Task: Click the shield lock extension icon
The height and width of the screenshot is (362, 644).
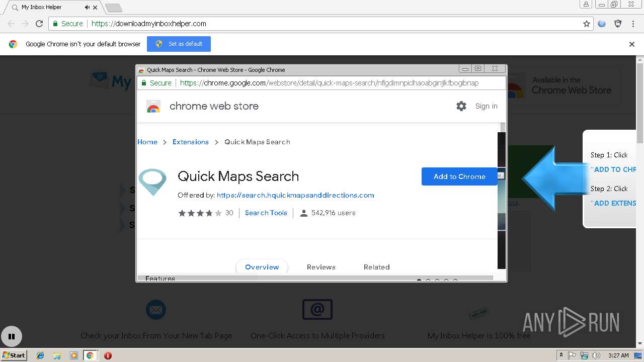Action: pyautogui.click(x=618, y=24)
